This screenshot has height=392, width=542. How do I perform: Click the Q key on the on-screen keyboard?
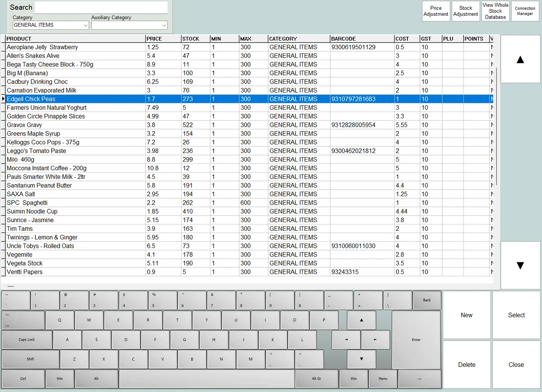point(60,320)
